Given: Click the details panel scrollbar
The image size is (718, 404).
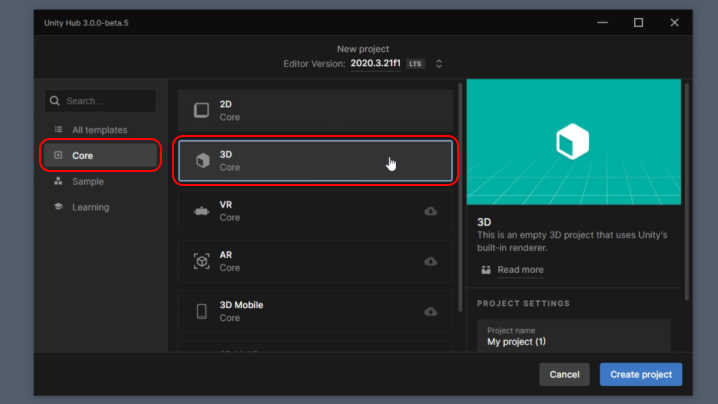Looking at the screenshot, I should [686, 191].
